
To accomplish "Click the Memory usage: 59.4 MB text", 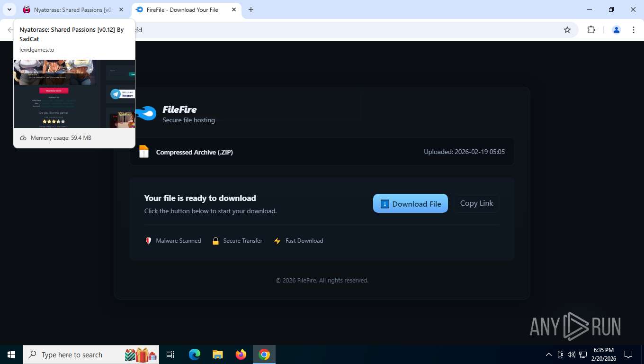I will [x=61, y=138].
